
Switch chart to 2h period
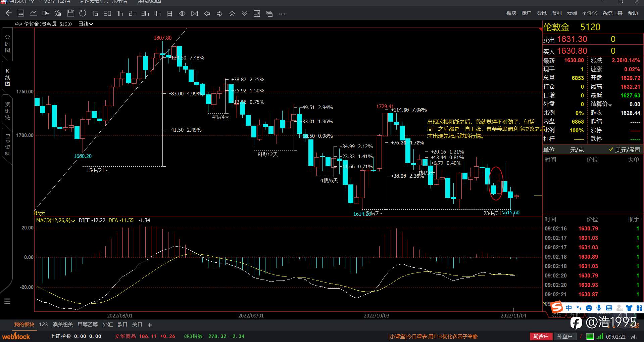click(133, 13)
